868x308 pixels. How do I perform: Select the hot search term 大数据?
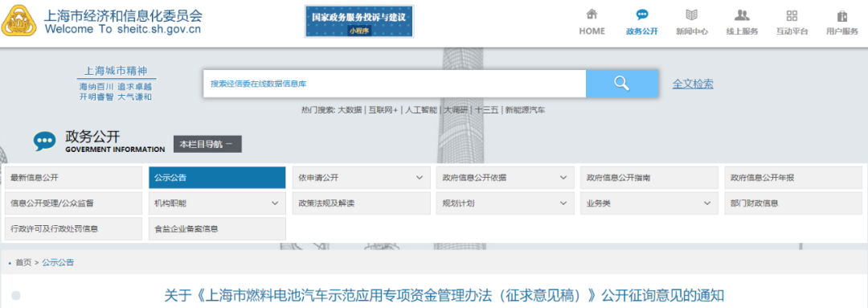coord(350,109)
